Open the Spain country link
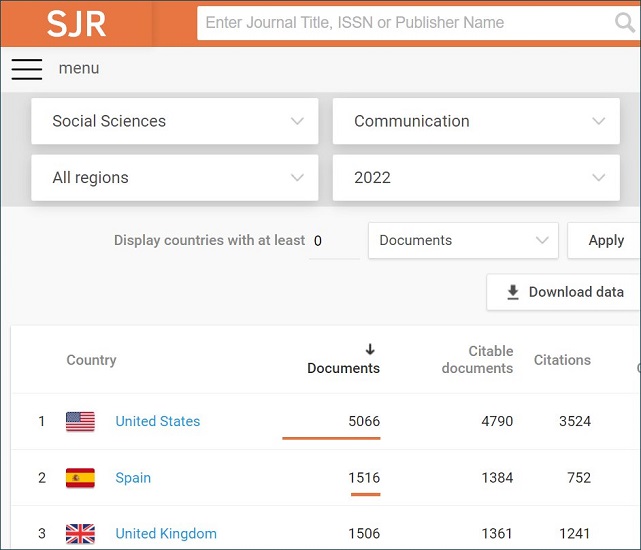 [133, 478]
